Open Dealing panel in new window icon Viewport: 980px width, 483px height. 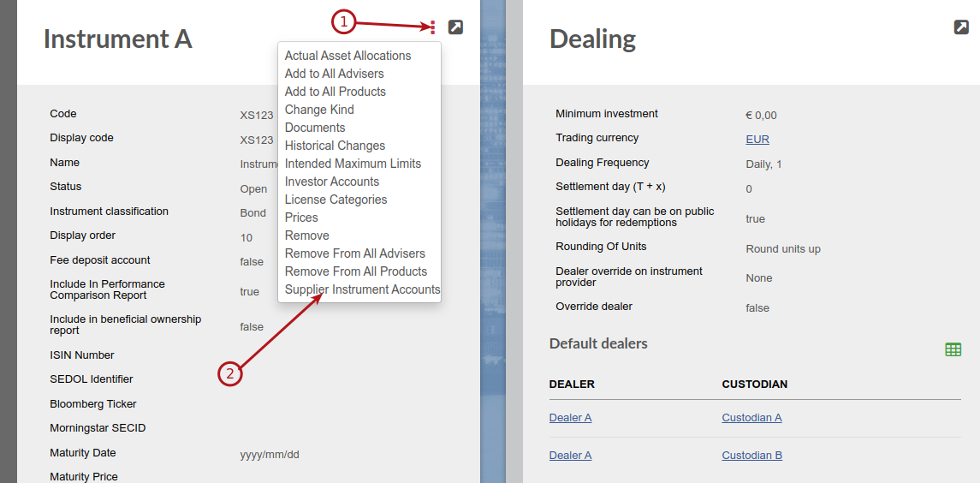(x=960, y=27)
